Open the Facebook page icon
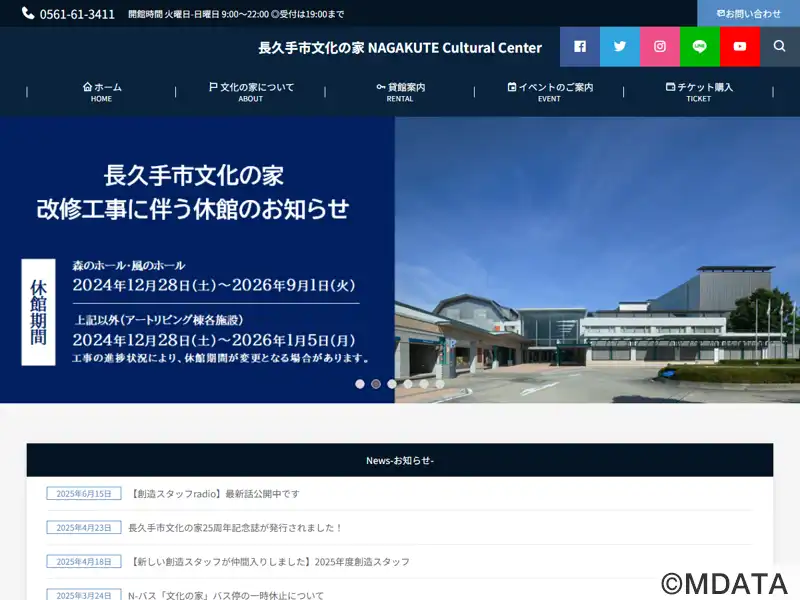The image size is (800, 600). 580,46
